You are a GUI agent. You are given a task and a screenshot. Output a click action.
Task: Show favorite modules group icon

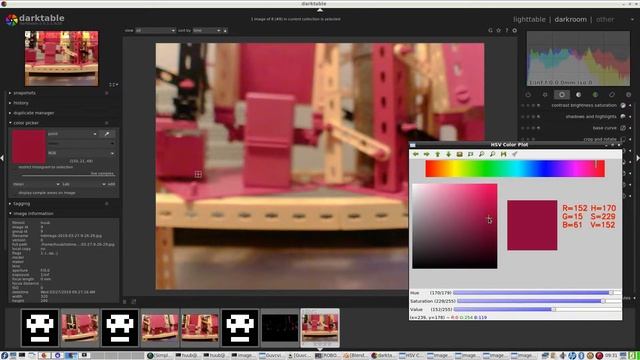coord(545,95)
